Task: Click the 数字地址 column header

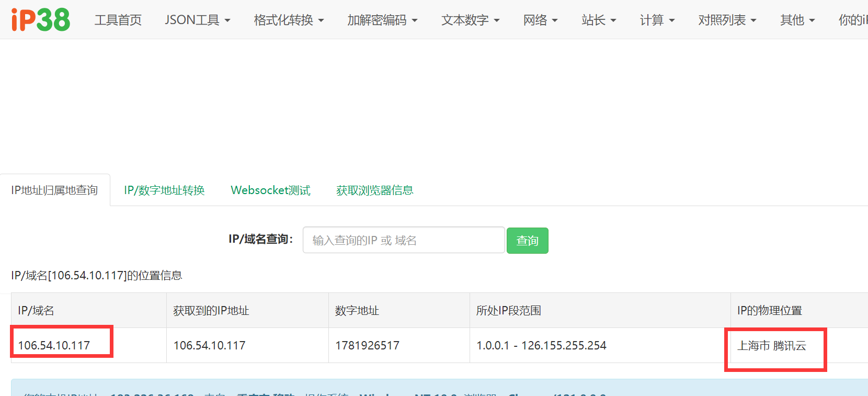Action: (x=357, y=310)
